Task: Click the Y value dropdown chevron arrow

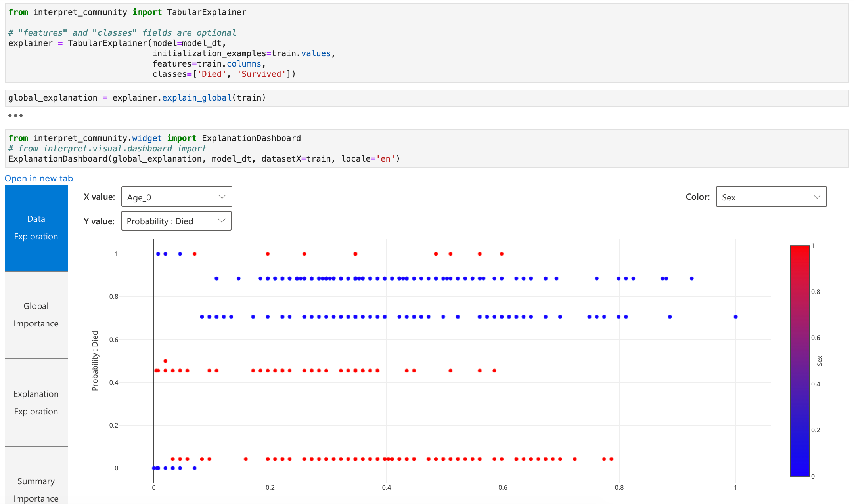Action: tap(222, 221)
